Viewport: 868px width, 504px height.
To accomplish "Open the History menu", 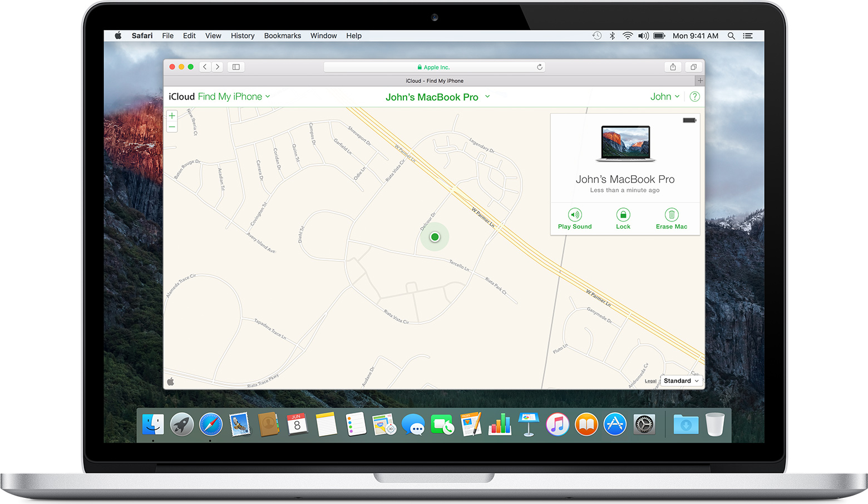I will point(243,36).
